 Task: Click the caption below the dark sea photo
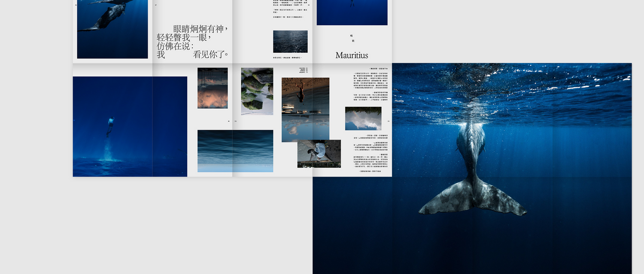pos(288,58)
